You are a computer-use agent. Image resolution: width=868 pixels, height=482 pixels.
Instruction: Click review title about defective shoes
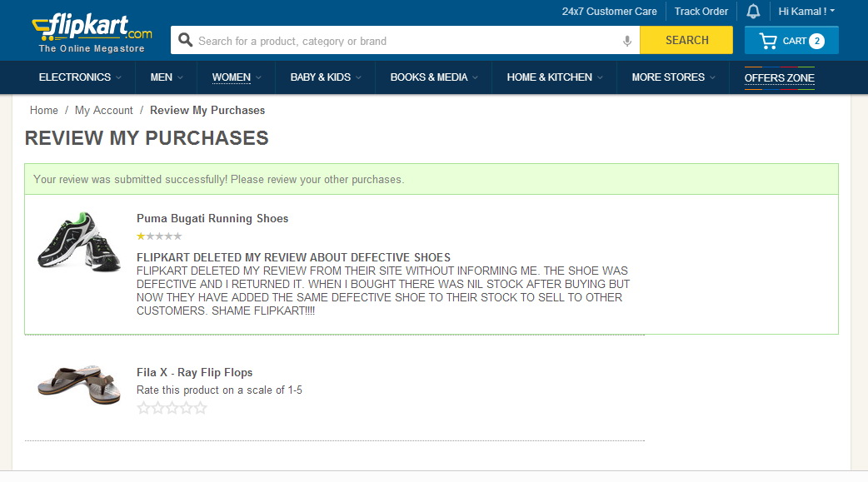[293, 257]
